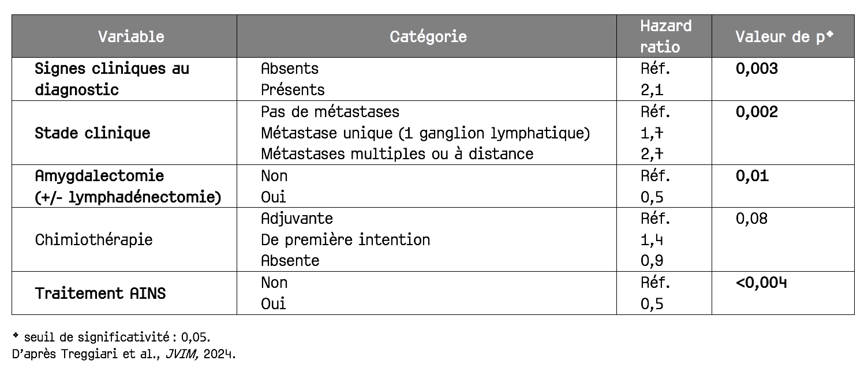This screenshot has height=379, width=868.
Task: Click the p-value "0,003"
Action: click(x=757, y=69)
